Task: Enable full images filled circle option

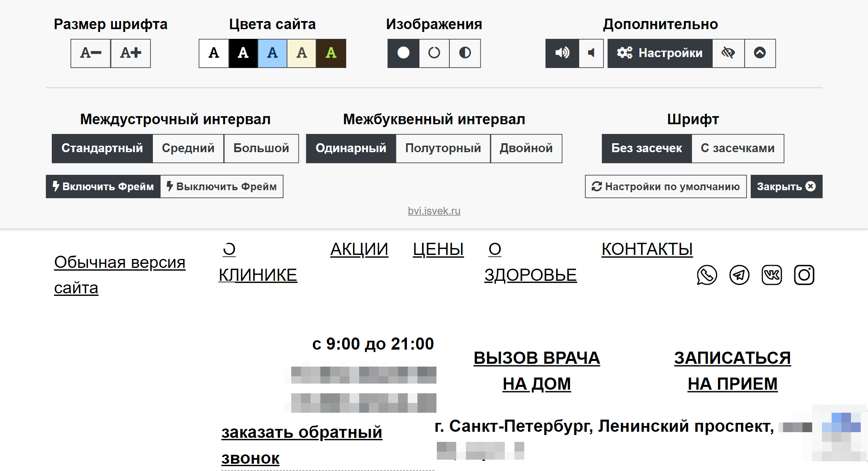Action: click(x=403, y=53)
